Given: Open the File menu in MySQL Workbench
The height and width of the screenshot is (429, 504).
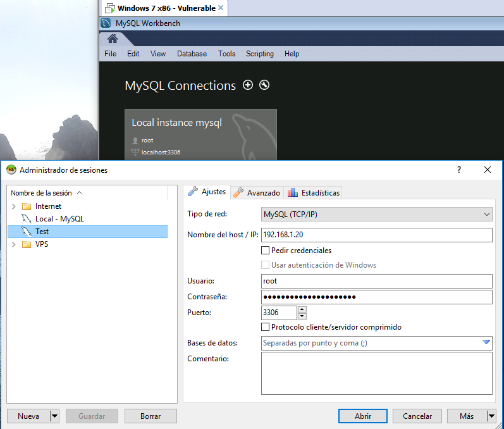Looking at the screenshot, I should coord(110,54).
